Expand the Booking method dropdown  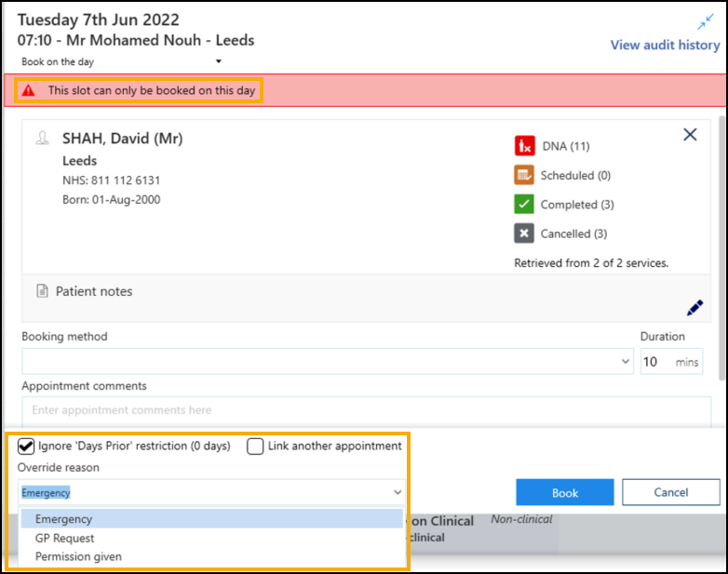coord(625,361)
